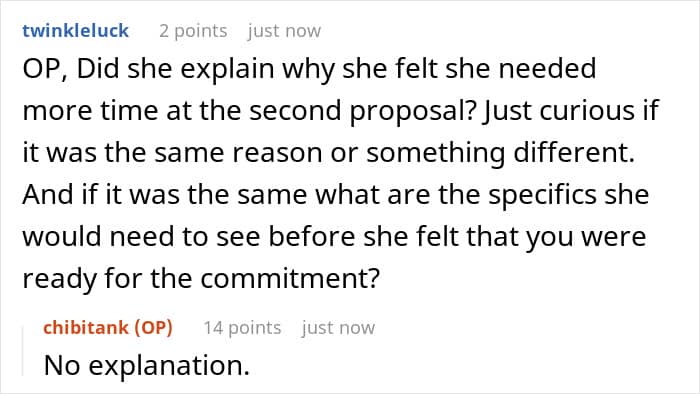
Task: Click the line starting 'would need to see'
Action: [334, 236]
